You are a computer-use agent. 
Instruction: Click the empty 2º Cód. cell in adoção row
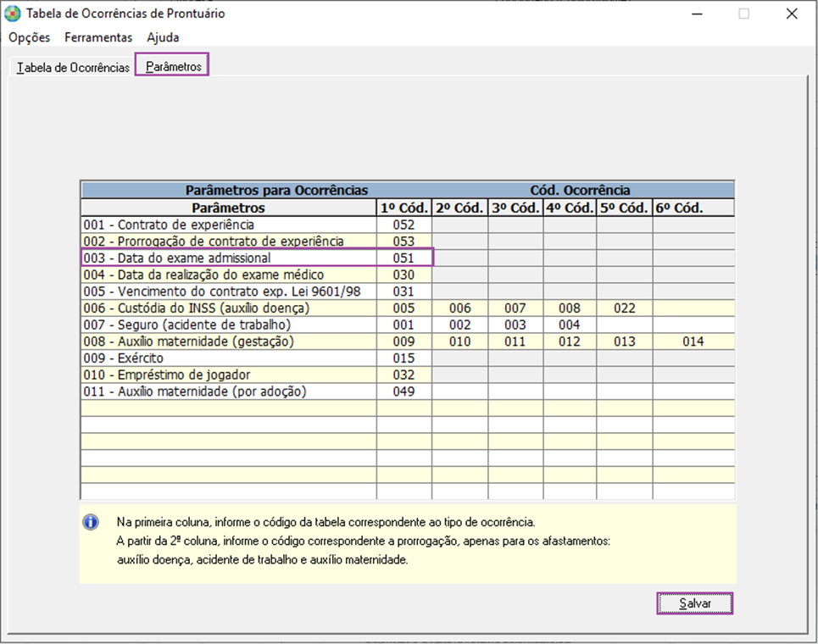click(x=460, y=391)
